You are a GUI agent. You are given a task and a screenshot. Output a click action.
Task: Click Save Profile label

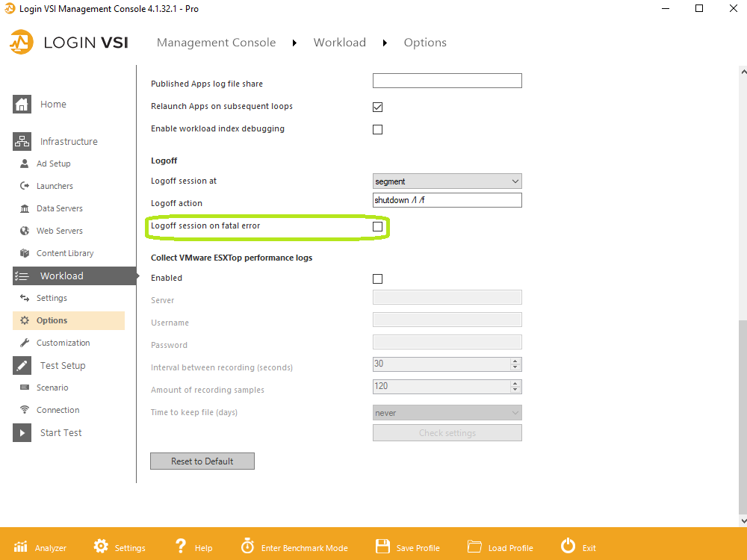(418, 548)
